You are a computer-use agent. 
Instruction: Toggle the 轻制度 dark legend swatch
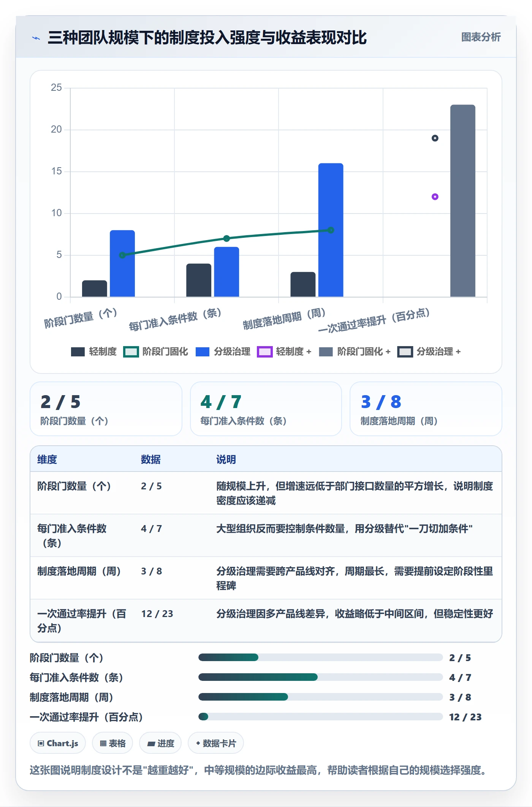click(78, 352)
